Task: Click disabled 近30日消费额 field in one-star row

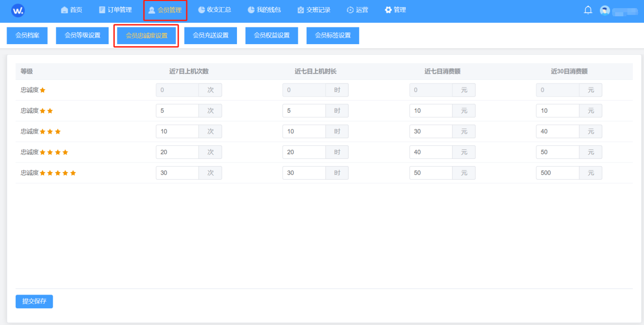Action: coord(558,90)
